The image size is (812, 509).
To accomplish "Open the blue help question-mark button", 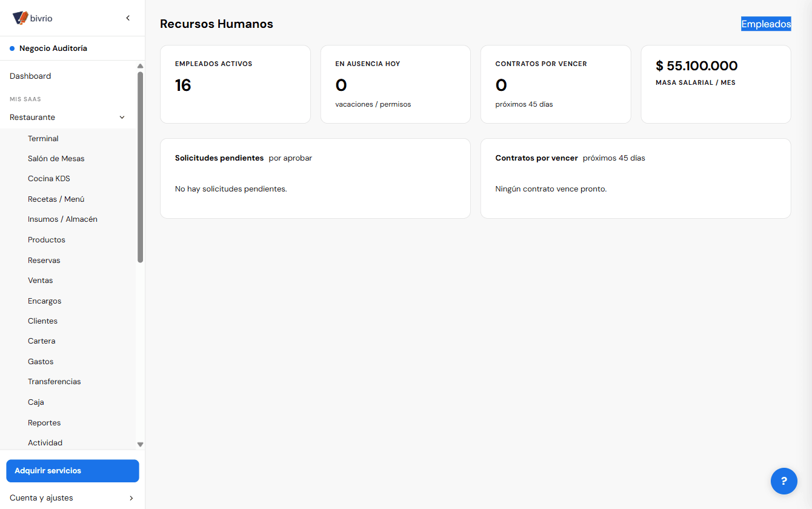I will coord(784,481).
